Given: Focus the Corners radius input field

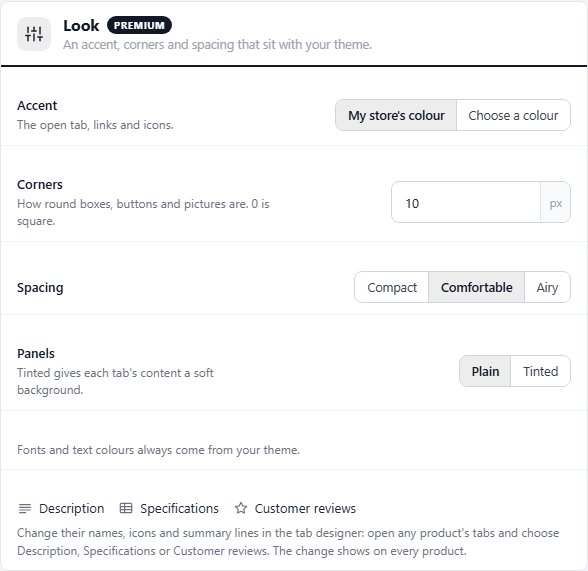Looking at the screenshot, I should 466,202.
